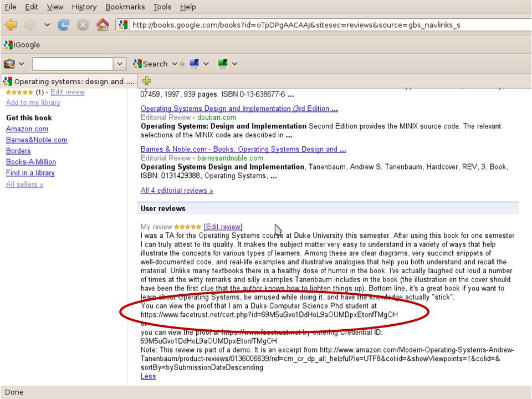Click the 'douban.com' source text
Image resolution: width=532 pixels, height=399 pixels.
click(217, 117)
